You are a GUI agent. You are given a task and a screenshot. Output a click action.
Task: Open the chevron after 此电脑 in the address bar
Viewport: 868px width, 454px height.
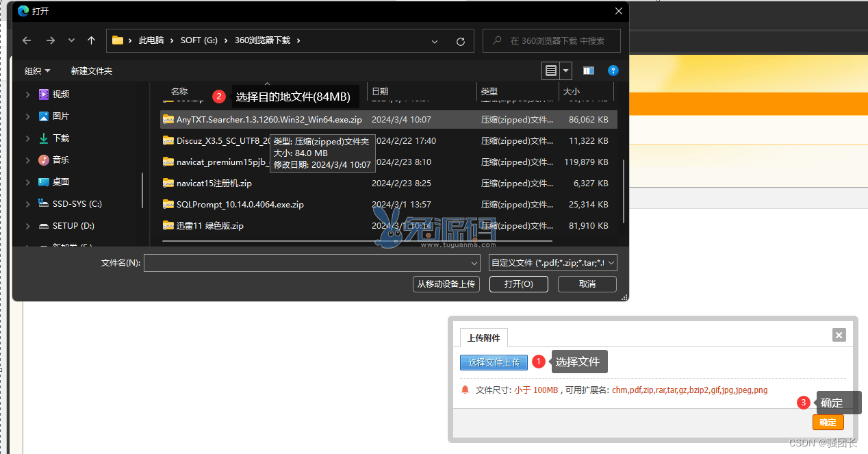coord(172,40)
